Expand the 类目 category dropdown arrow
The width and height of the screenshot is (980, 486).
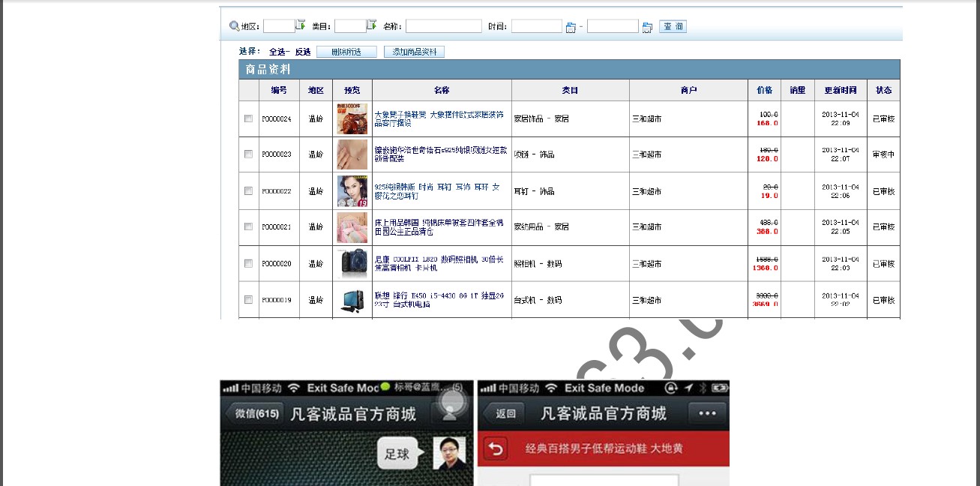[x=371, y=25]
